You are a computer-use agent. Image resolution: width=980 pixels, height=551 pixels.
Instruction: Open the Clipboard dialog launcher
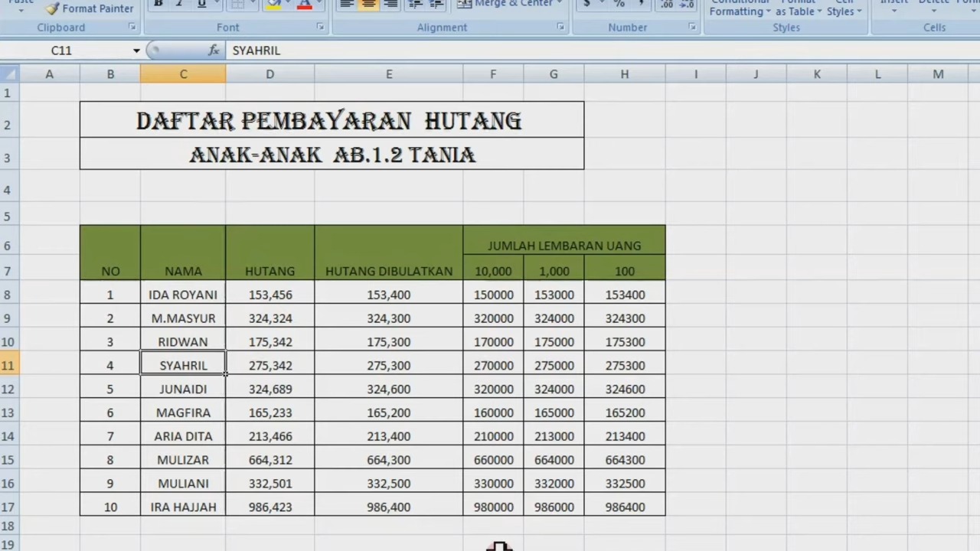pyautogui.click(x=132, y=27)
